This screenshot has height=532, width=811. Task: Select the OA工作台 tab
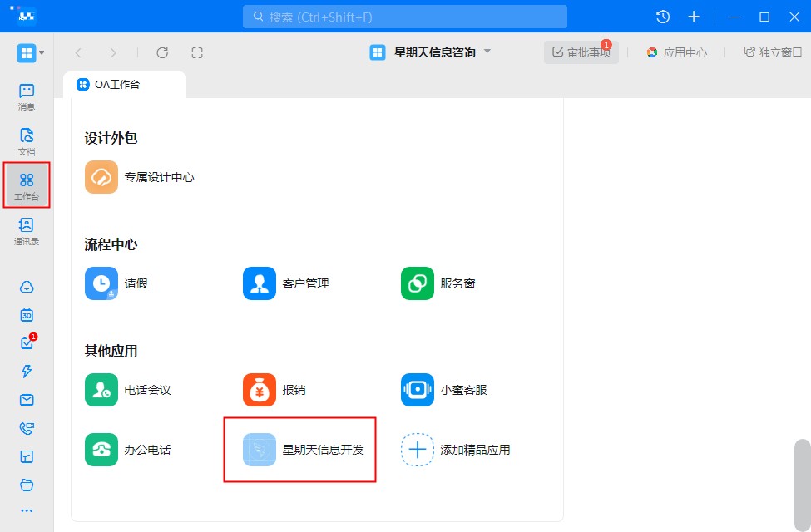(125, 85)
